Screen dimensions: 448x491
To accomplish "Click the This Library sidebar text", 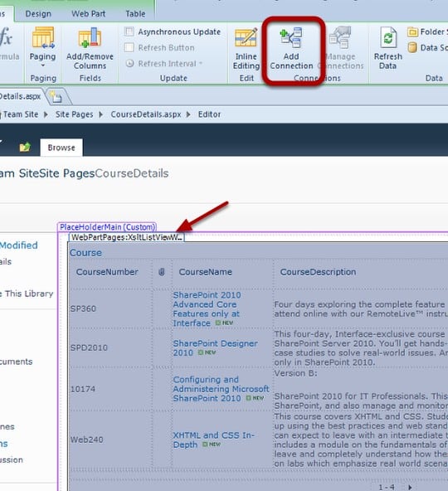I will click(x=29, y=294).
